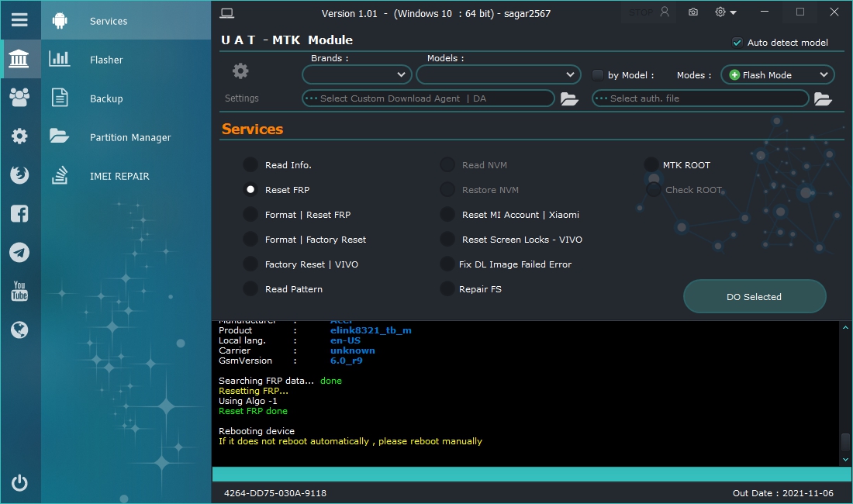Enable the by Model checkbox
Screen dimensions: 853x504
tap(597, 75)
